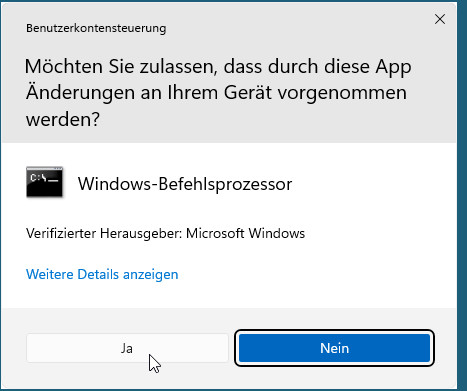Click the Verifizierter Herausgeber label text

(104, 233)
